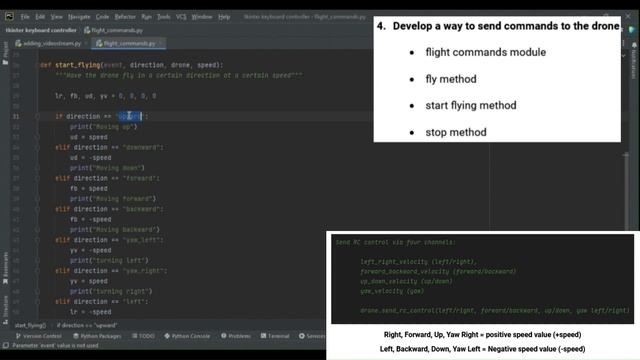Collapse the elif "yaw_left" block fold marker
640x360 pixels.
coord(37,240)
